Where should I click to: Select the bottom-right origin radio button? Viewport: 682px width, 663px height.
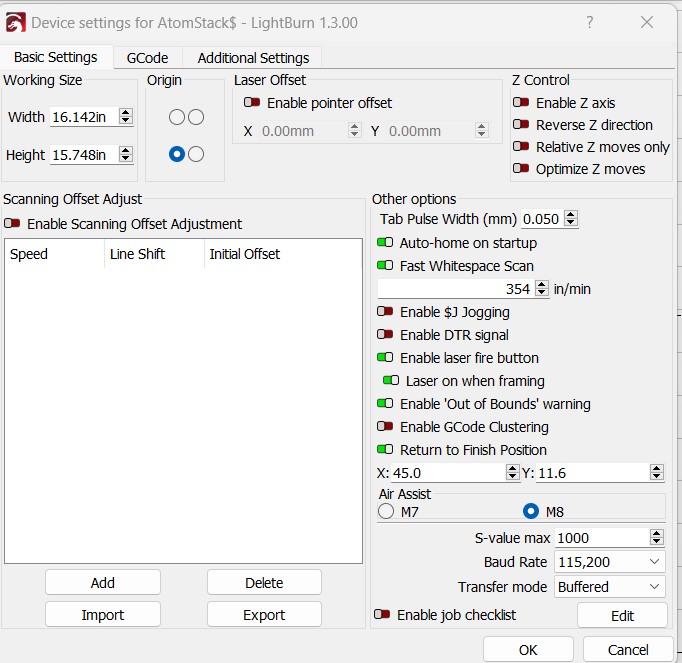196,154
